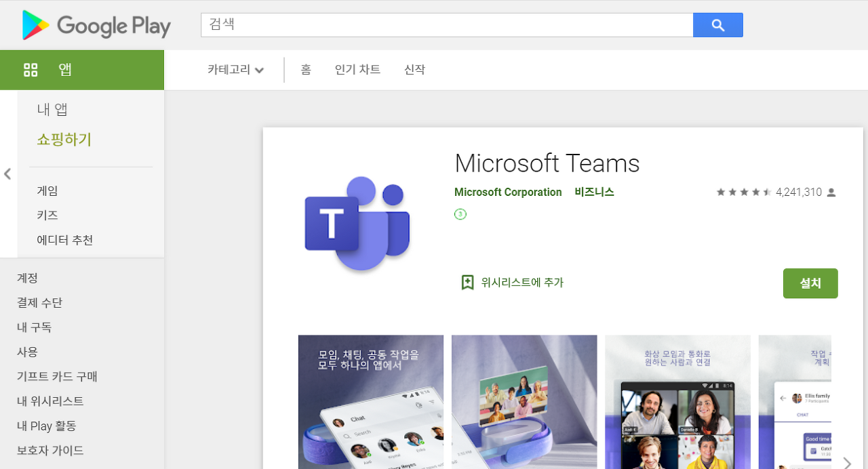Open 내 위시리스트 link

[x=50, y=401]
